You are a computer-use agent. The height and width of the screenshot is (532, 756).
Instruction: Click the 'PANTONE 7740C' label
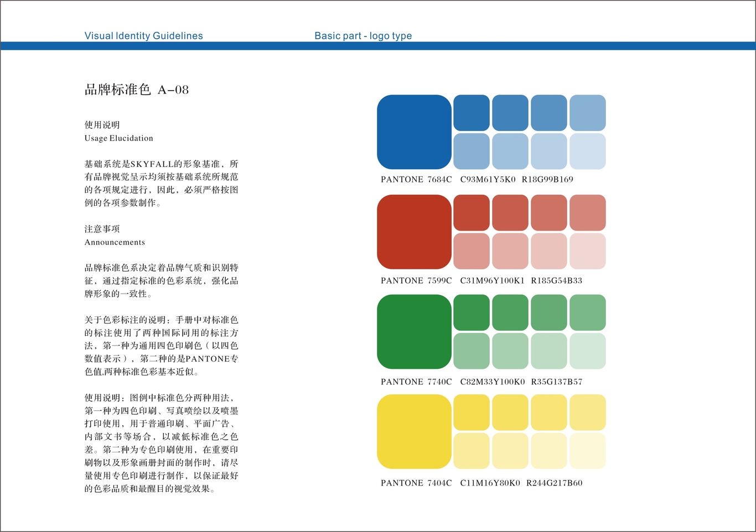(x=416, y=382)
